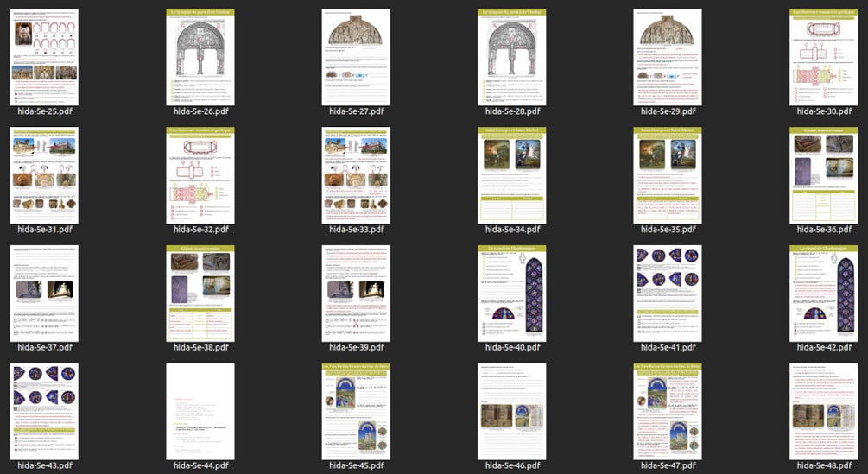Select the hida-5e-37.pdf thumbnail
This screenshot has width=868, height=474.
point(44,294)
